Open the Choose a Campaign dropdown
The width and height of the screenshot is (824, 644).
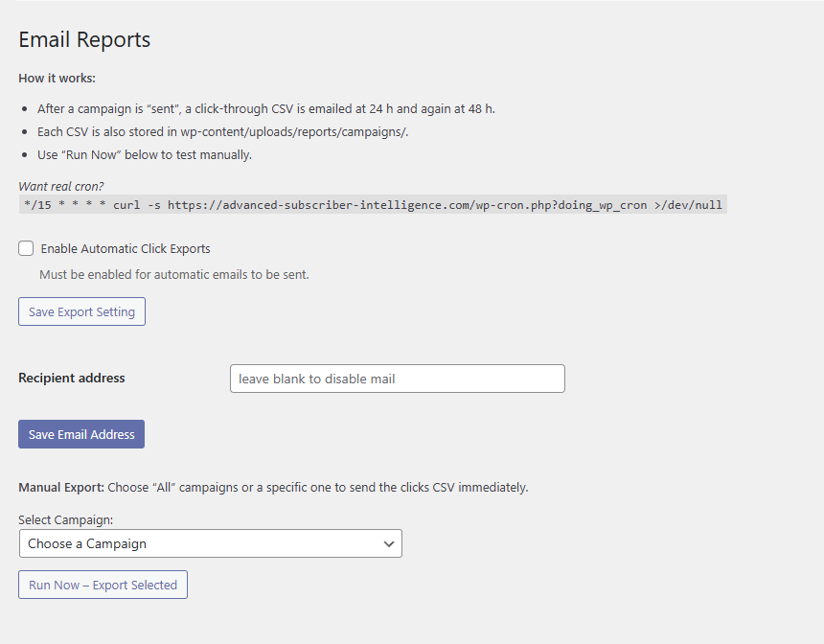point(210,543)
